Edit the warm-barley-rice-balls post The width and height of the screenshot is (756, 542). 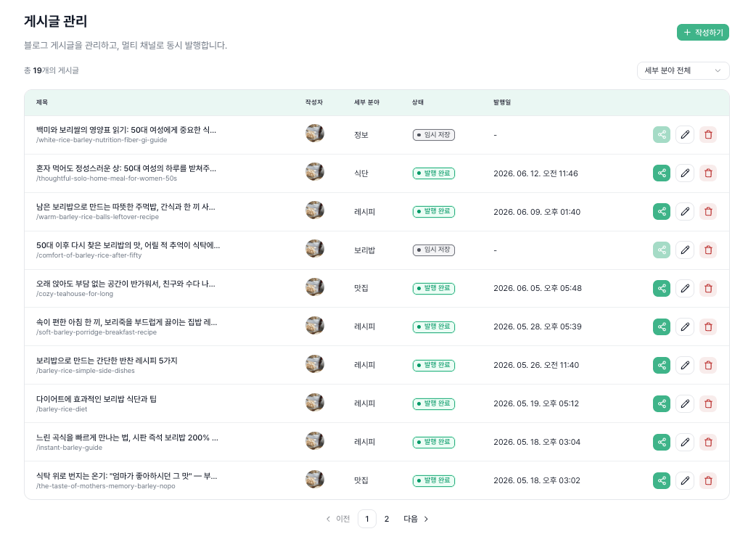[685, 211]
